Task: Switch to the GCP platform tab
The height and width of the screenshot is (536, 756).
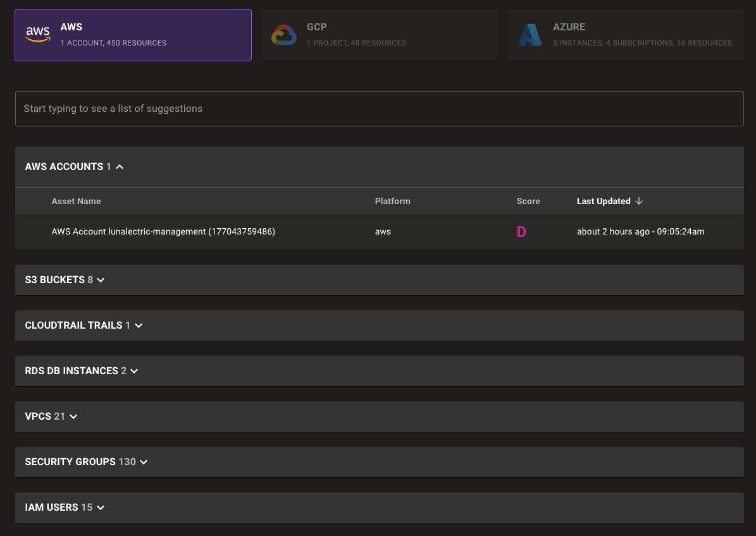Action: pyautogui.click(x=380, y=35)
